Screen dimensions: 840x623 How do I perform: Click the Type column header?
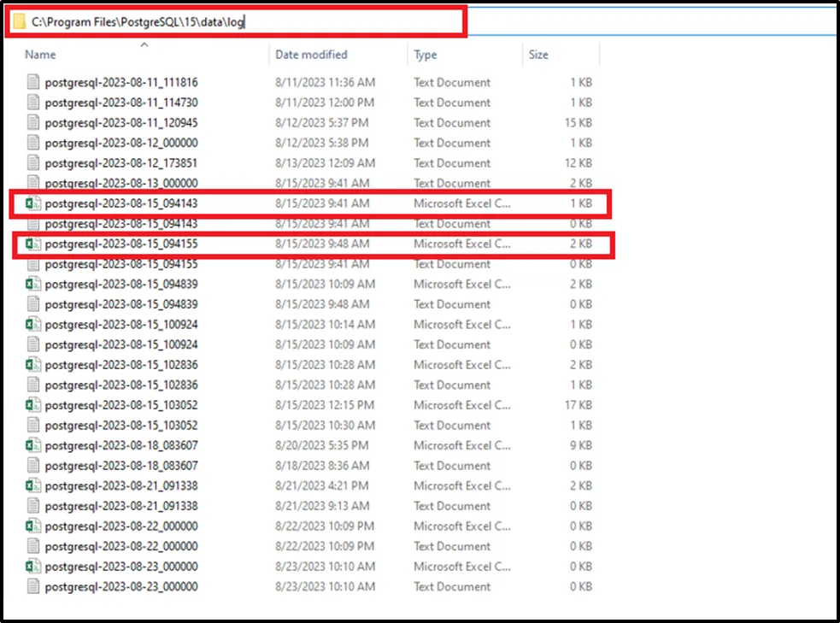tap(426, 55)
